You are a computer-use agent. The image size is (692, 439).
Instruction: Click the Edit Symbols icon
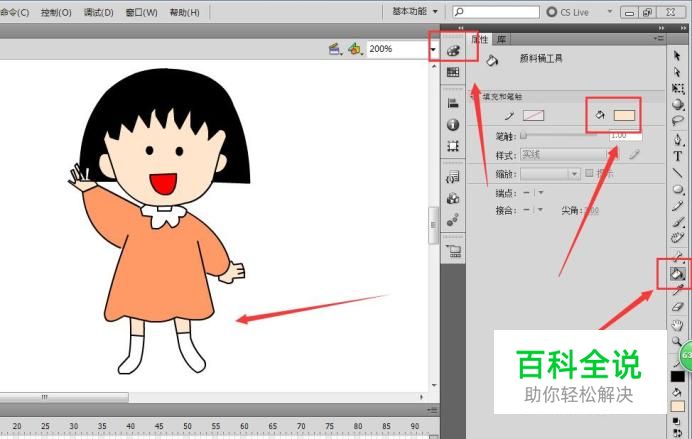tap(354, 49)
